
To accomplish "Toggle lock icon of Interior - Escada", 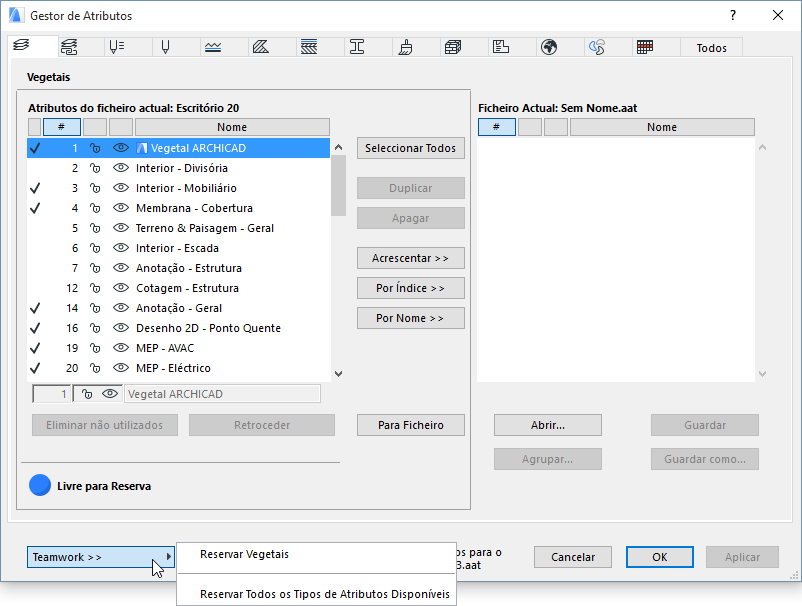I will [95, 248].
